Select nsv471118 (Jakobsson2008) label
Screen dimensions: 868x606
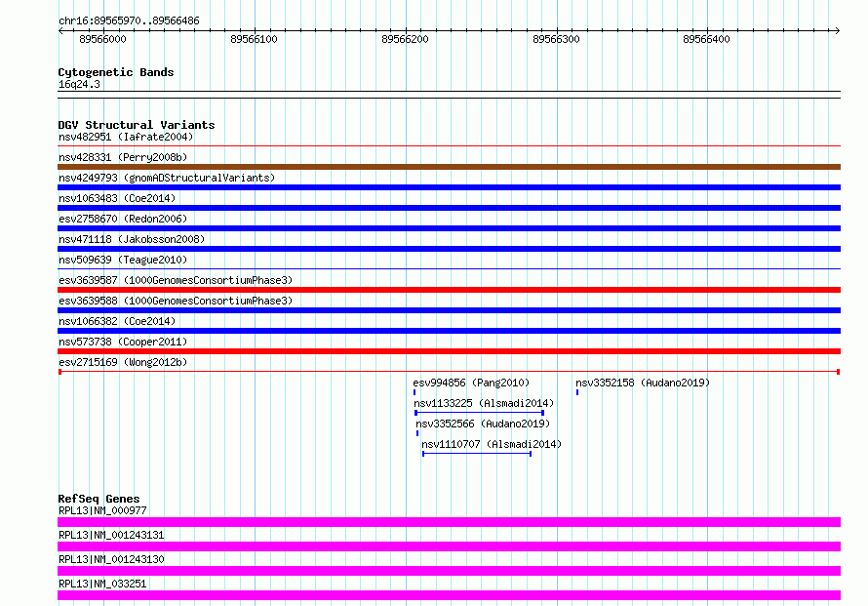click(x=132, y=239)
